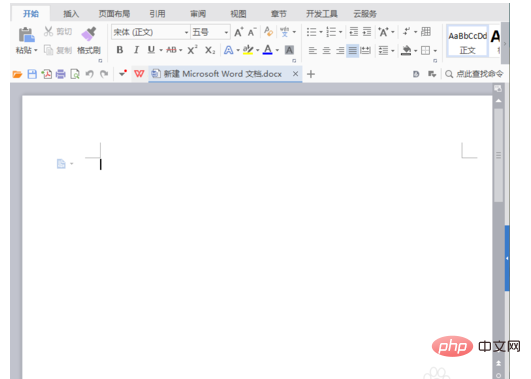
Task: Switch to the 视图 tab
Action: click(238, 14)
